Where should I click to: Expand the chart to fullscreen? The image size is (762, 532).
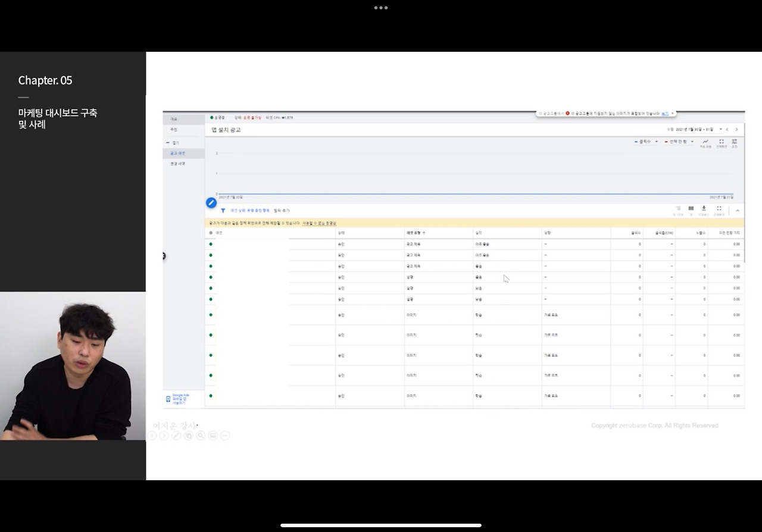721,142
